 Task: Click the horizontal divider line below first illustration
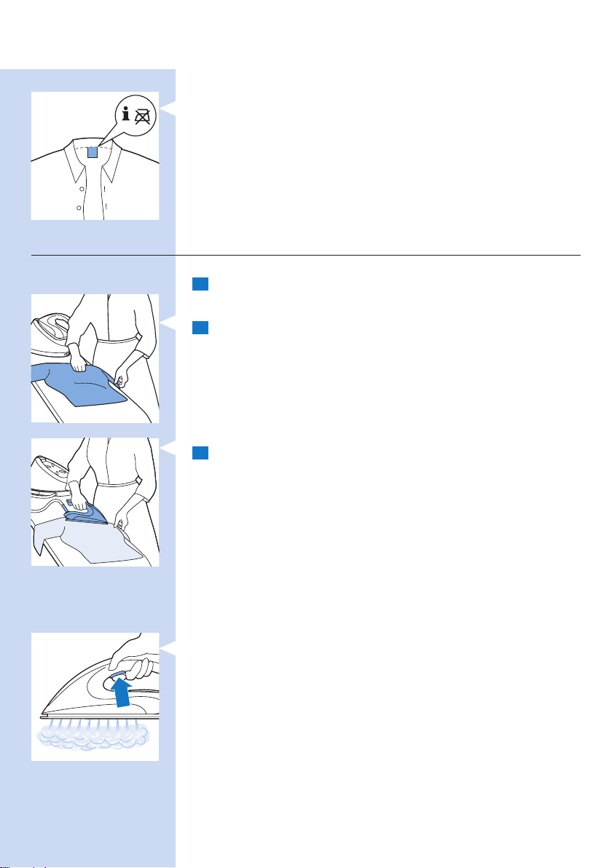306,255
